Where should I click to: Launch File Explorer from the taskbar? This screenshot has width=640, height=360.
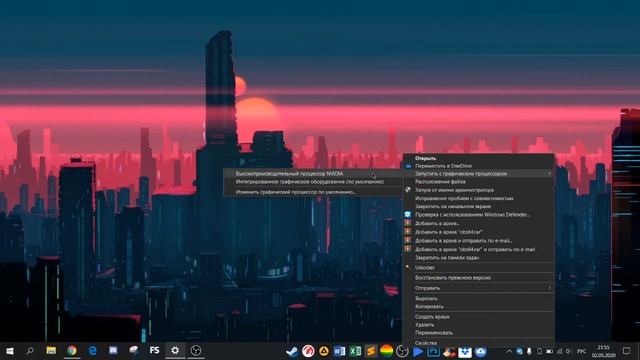tap(51, 351)
